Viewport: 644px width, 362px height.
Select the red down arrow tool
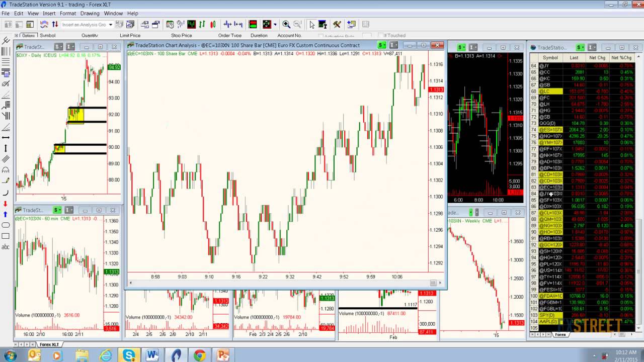pyautogui.click(x=6, y=203)
